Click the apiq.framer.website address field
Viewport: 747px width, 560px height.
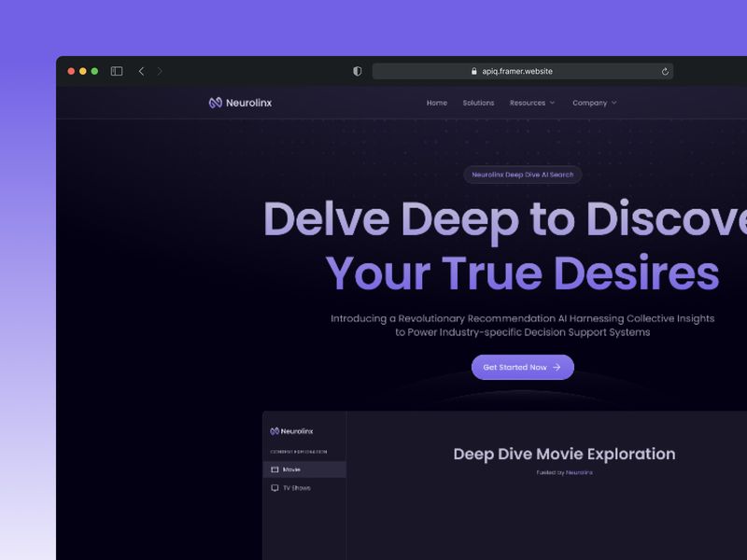523,72
